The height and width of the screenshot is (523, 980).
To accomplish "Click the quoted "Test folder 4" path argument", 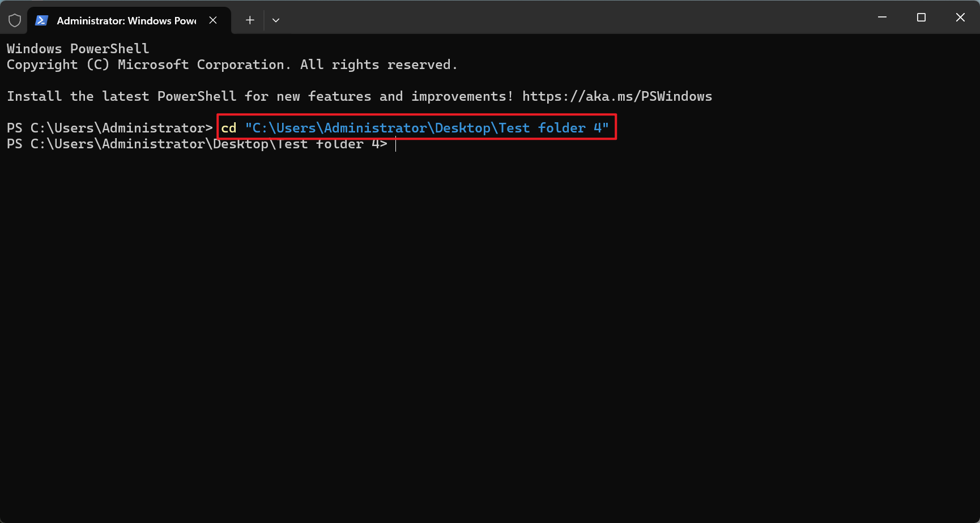I will click(x=427, y=128).
